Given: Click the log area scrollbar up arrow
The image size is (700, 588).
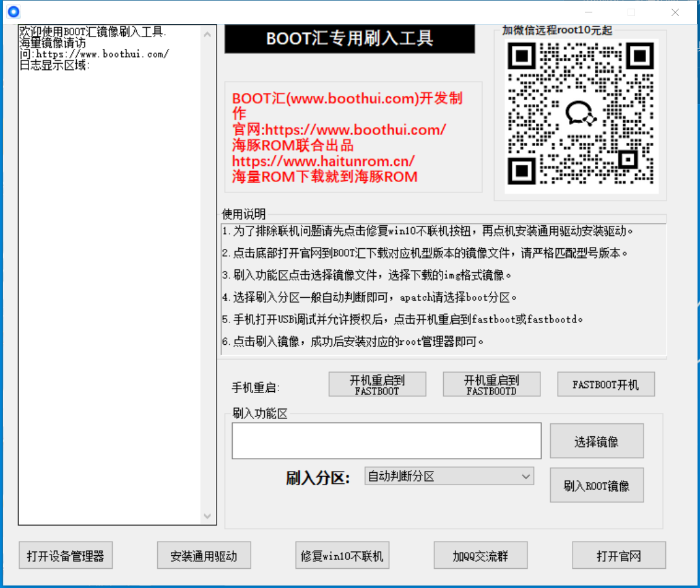Looking at the screenshot, I should 208,35.
